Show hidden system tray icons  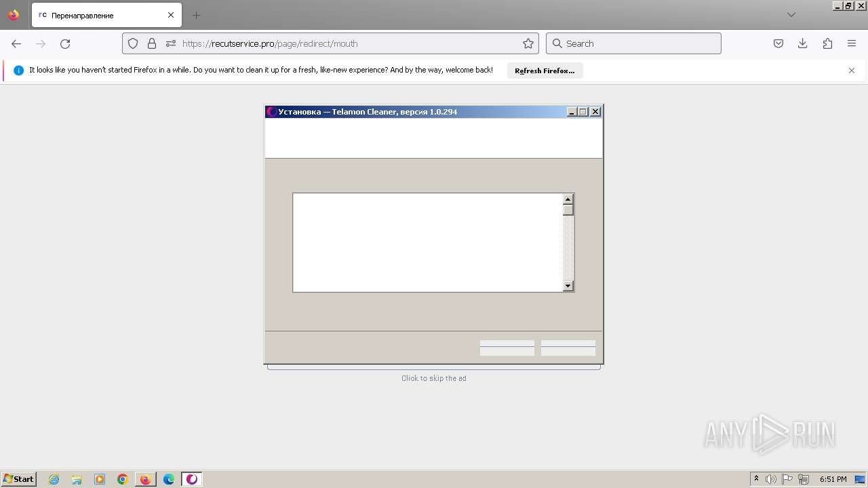point(757,479)
